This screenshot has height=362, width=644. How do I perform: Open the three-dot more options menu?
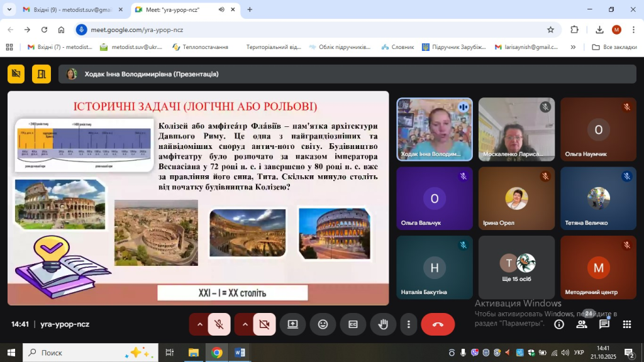[x=409, y=324]
